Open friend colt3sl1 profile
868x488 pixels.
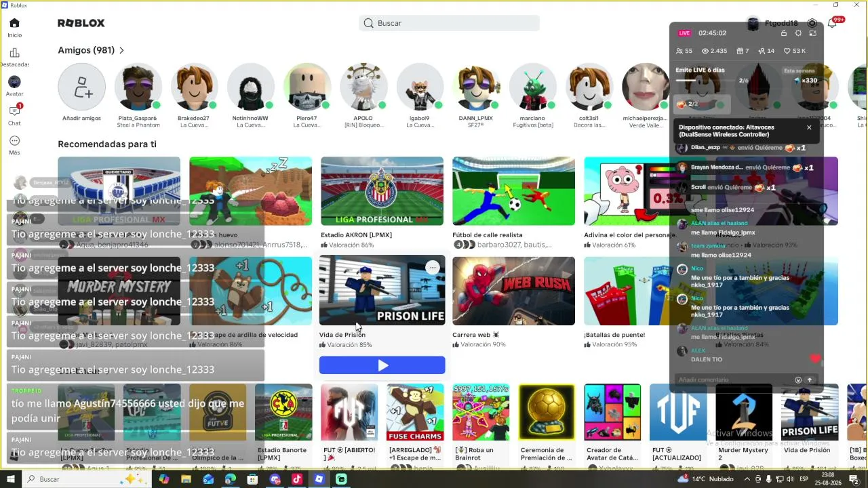[x=589, y=87]
